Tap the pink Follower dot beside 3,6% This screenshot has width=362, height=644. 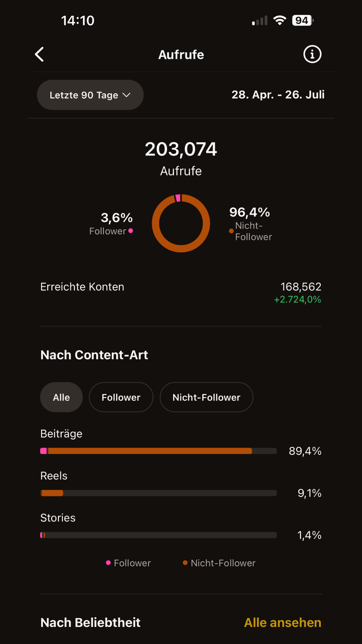(x=131, y=231)
